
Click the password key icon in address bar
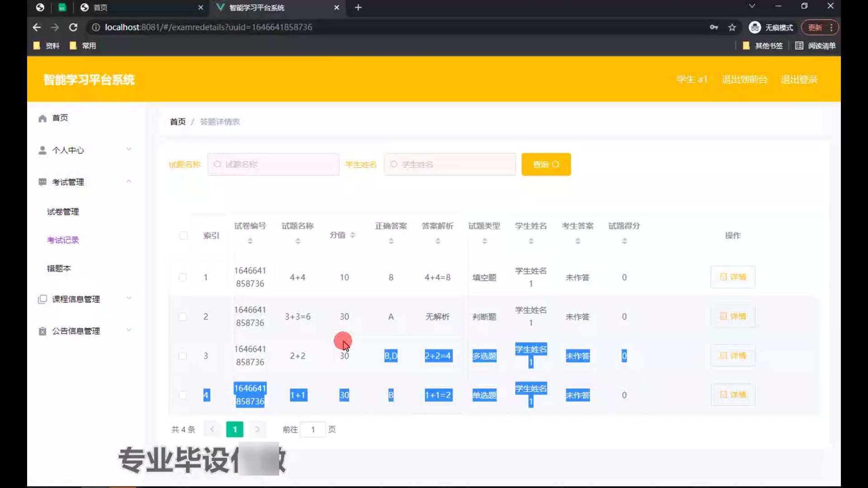click(x=714, y=27)
